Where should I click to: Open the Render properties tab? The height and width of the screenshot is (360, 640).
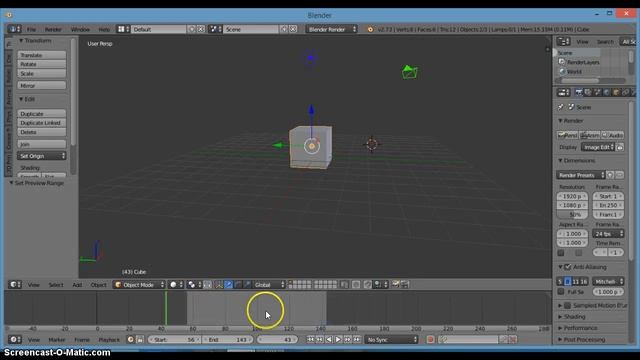(578, 93)
